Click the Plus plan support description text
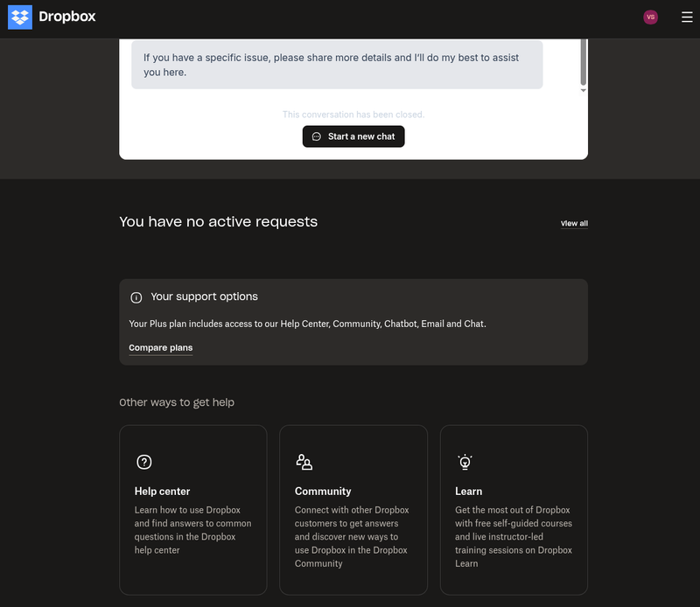The width and height of the screenshot is (700, 607). click(307, 324)
